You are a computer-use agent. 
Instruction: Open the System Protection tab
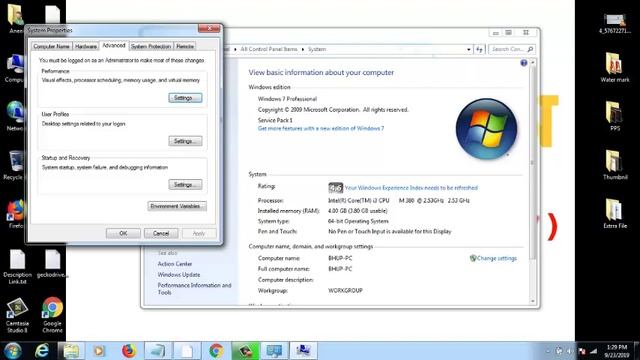click(151, 47)
